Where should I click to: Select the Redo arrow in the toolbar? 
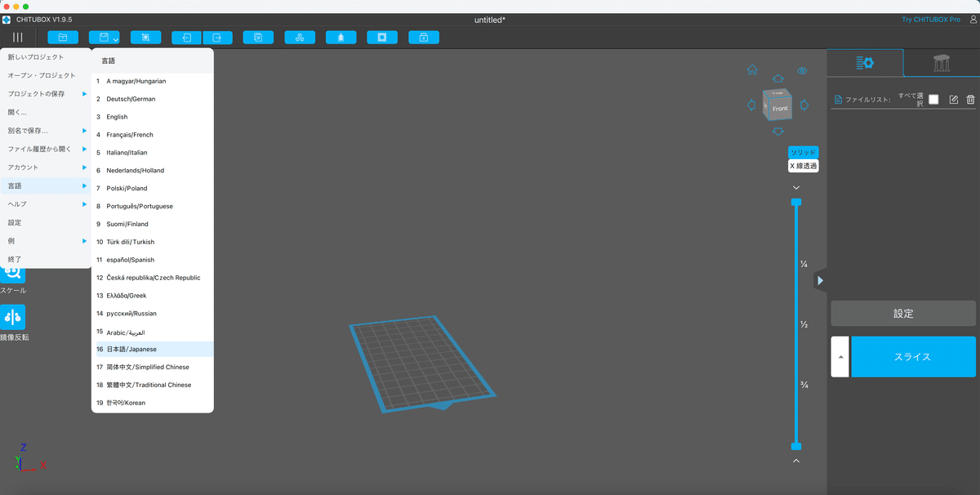point(216,37)
